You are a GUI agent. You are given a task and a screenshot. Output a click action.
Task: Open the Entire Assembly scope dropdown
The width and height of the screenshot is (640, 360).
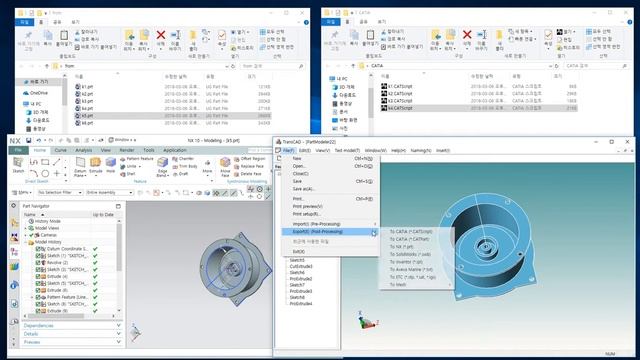click(109, 192)
